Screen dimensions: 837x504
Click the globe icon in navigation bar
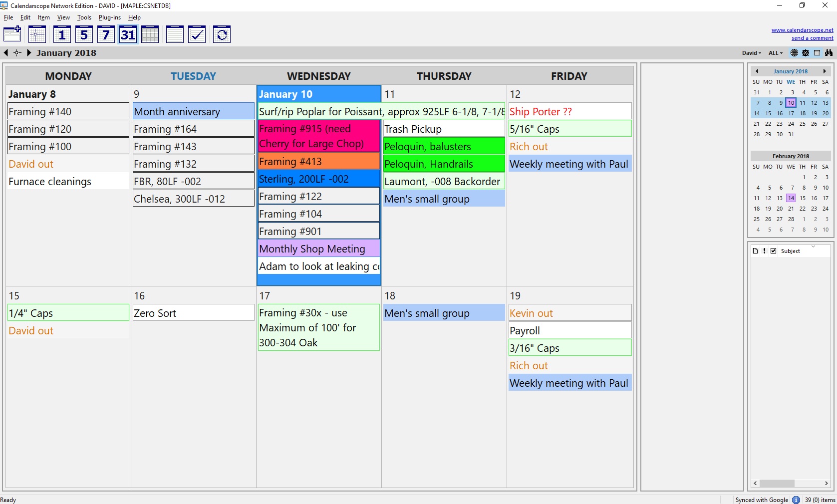tap(794, 52)
